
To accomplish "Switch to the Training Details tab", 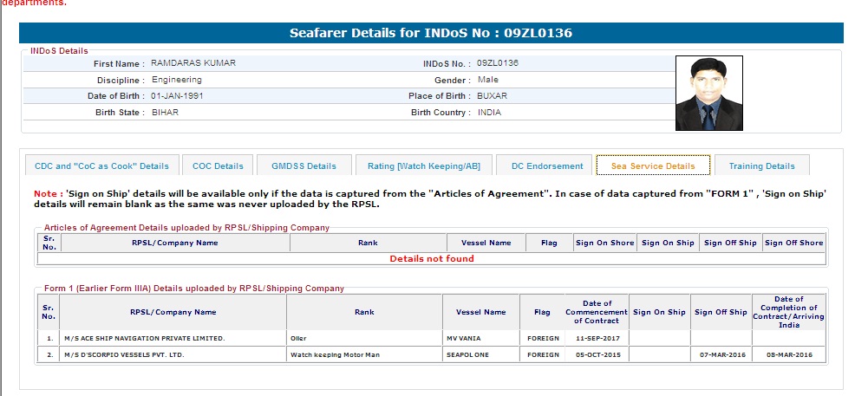I will click(761, 166).
